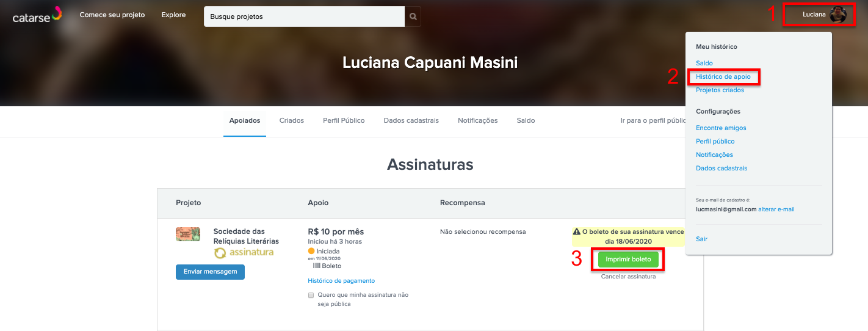868x331 pixels.
Task: Open Luciana's profile avatar menu
Action: pos(838,15)
